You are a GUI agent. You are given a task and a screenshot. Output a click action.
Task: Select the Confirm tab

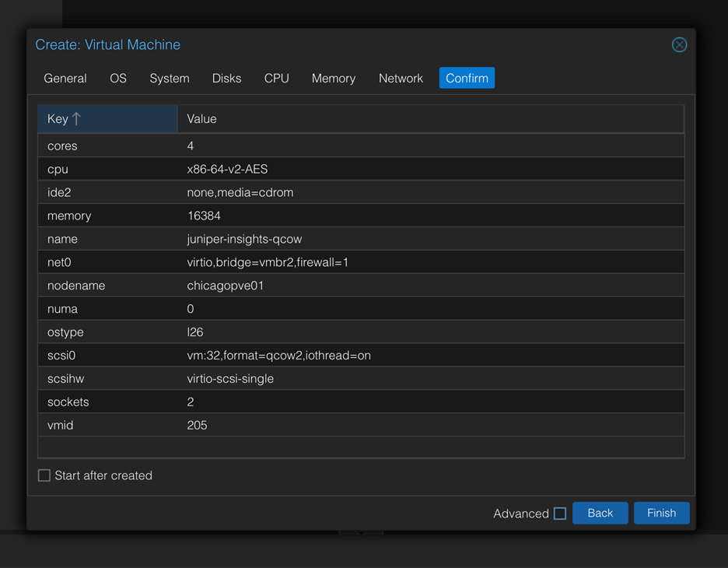pyautogui.click(x=467, y=79)
